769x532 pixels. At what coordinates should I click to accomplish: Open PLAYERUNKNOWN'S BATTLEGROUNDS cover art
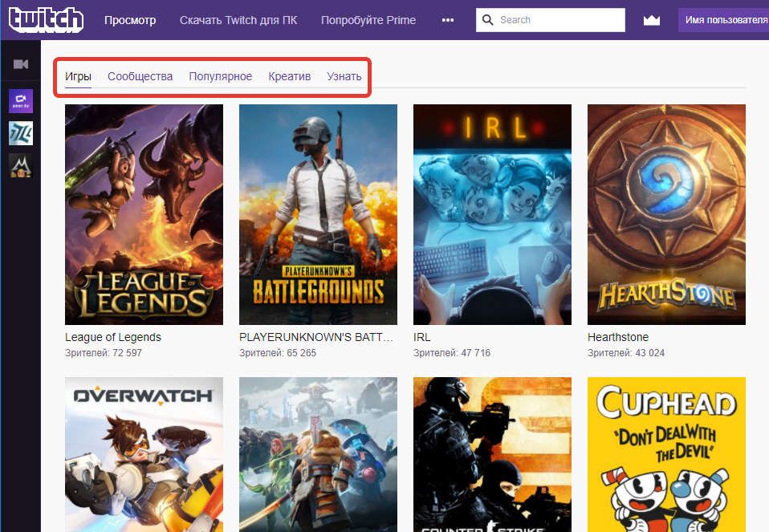click(319, 214)
